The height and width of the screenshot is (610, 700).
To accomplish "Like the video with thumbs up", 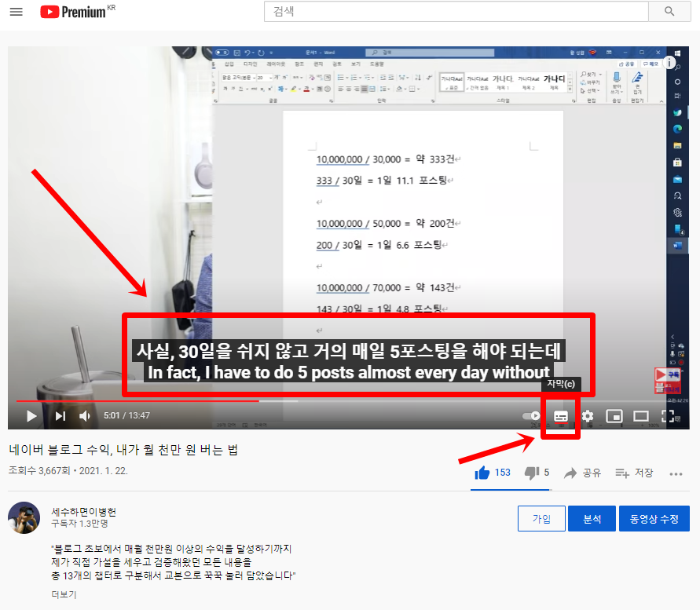I will tap(493, 473).
